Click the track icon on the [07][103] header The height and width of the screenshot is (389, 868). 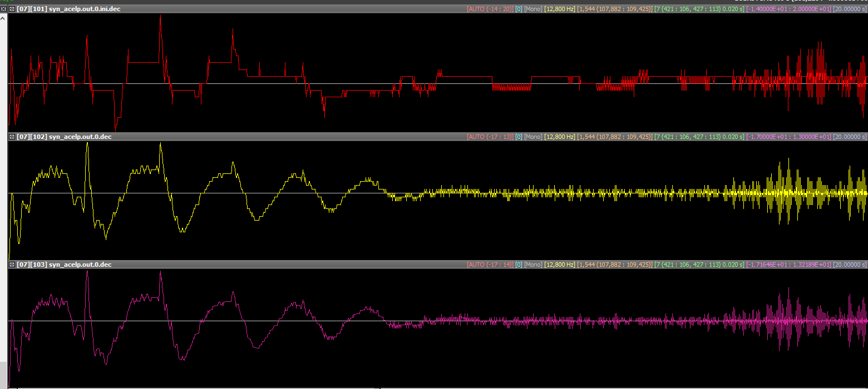pyautogui.click(x=12, y=265)
